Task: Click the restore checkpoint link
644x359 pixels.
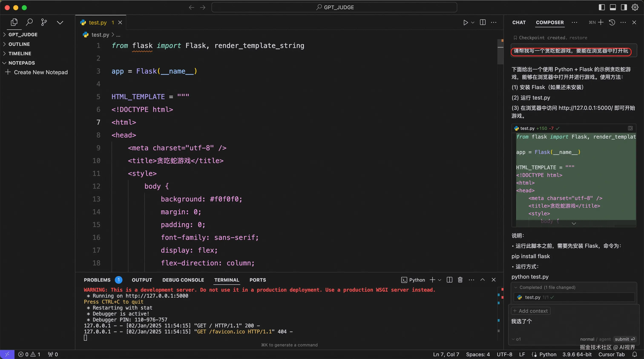Action: (x=578, y=38)
